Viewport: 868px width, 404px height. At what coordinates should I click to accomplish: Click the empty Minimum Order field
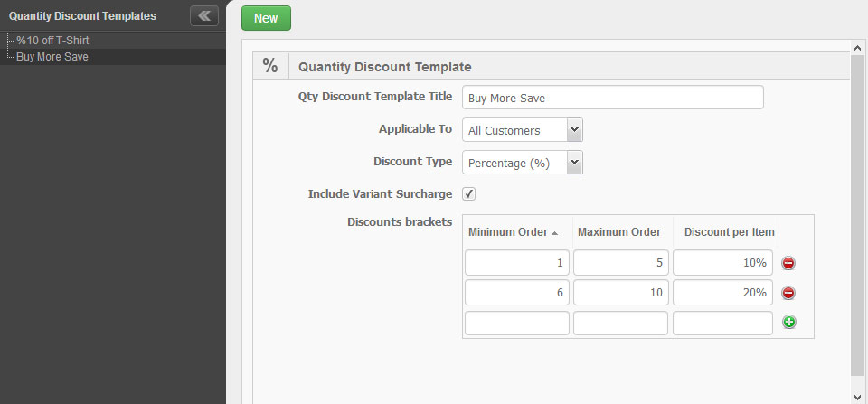point(517,323)
